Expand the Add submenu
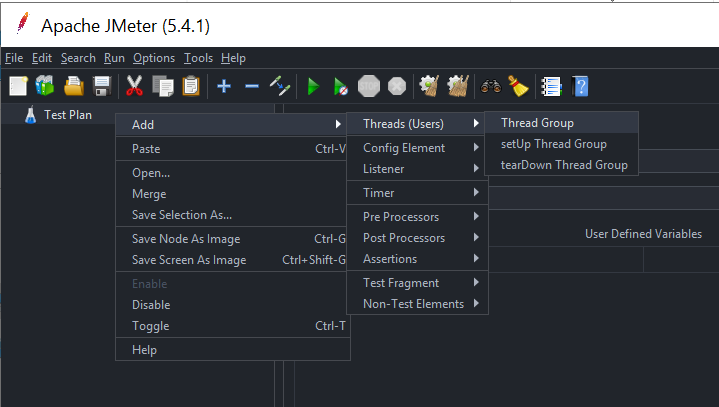 (x=232, y=125)
